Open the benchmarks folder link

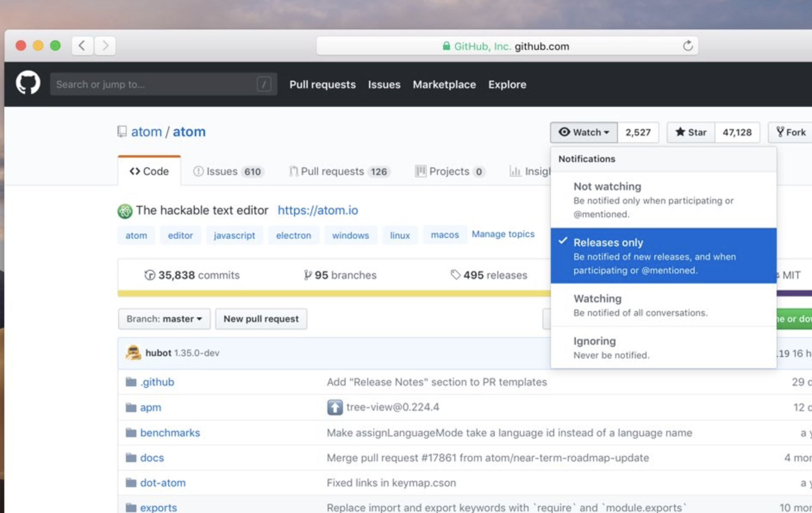pos(170,432)
